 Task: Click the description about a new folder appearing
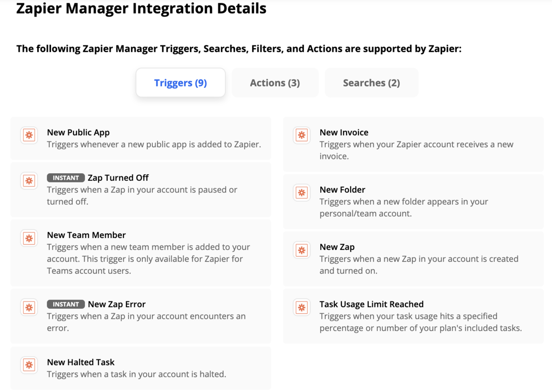point(404,208)
